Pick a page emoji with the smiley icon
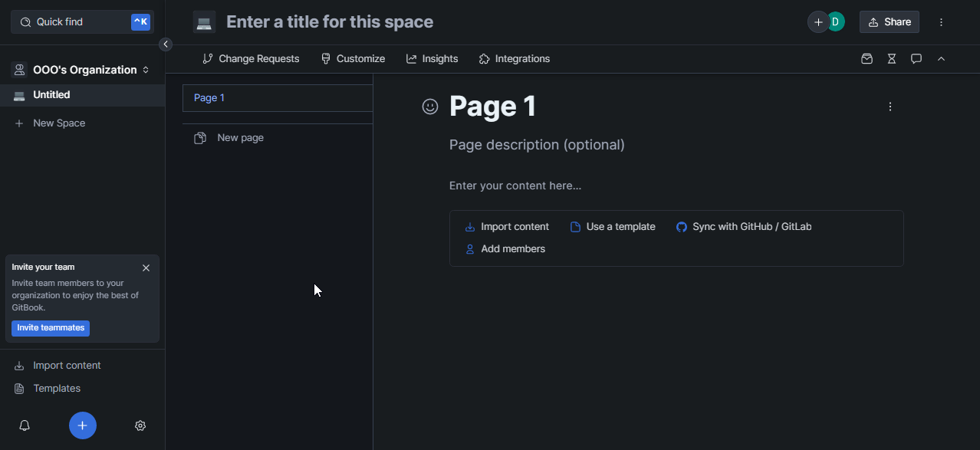The height and width of the screenshot is (450, 980). point(430,107)
